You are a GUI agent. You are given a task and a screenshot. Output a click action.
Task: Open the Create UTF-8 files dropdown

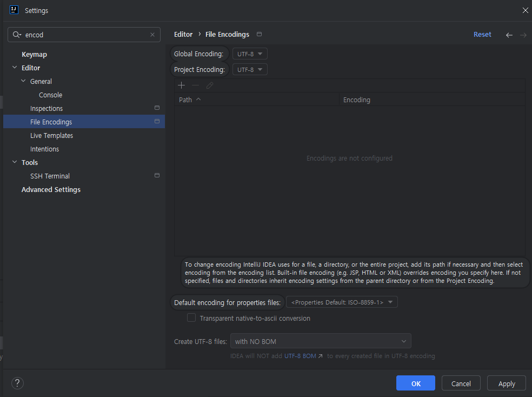[x=321, y=341]
